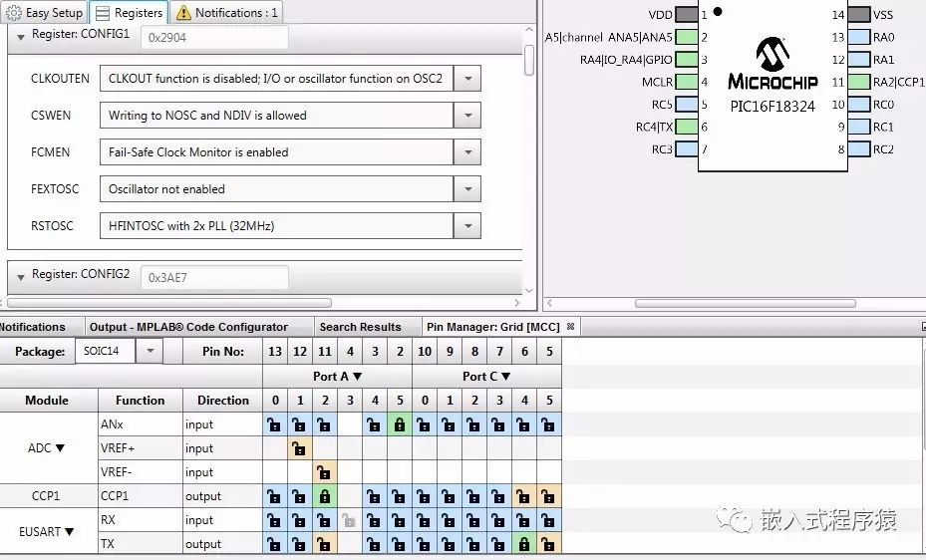The height and width of the screenshot is (560, 926).
Task: Select the Pin Manager: Grid [MCC] tab
Action: pyautogui.click(x=493, y=327)
